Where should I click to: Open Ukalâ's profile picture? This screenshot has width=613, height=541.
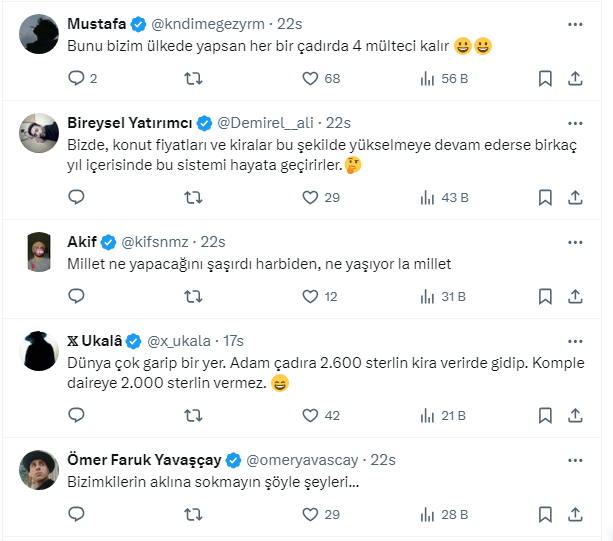[x=38, y=350]
